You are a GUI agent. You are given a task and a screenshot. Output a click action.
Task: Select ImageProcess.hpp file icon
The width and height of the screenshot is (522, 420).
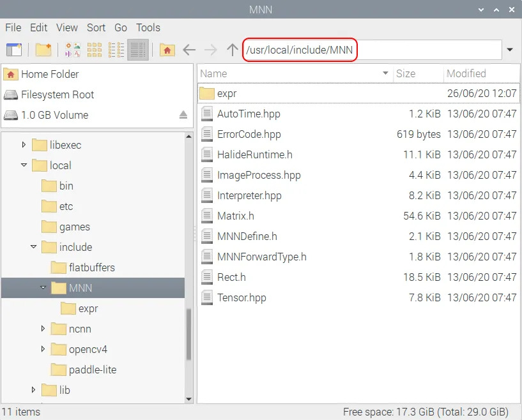tap(207, 176)
